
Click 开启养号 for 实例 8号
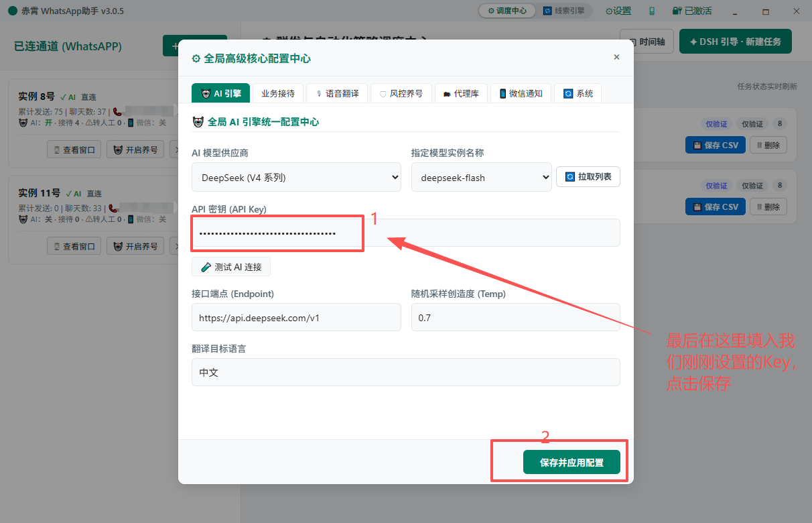coord(135,150)
